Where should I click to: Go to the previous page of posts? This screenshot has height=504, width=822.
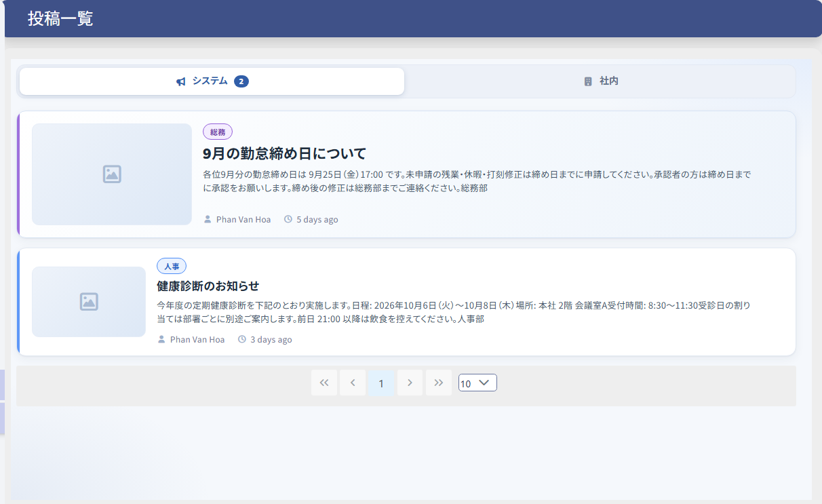click(x=353, y=383)
